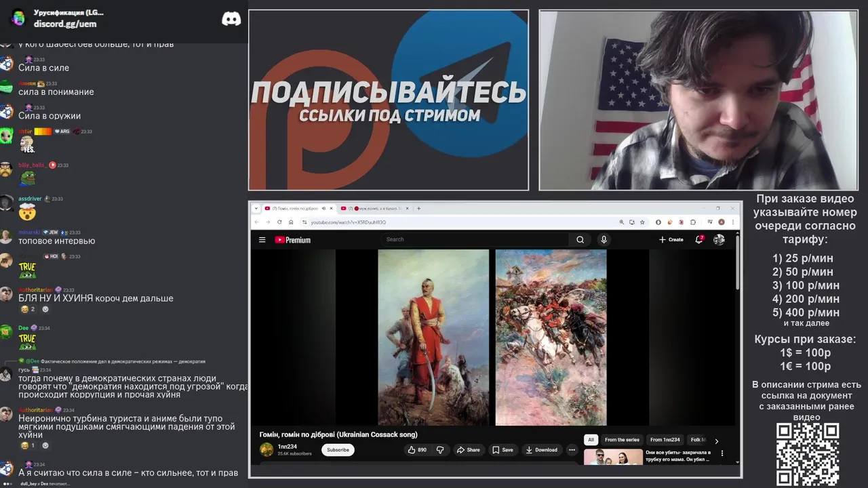Close the first YouTube tab

331,208
